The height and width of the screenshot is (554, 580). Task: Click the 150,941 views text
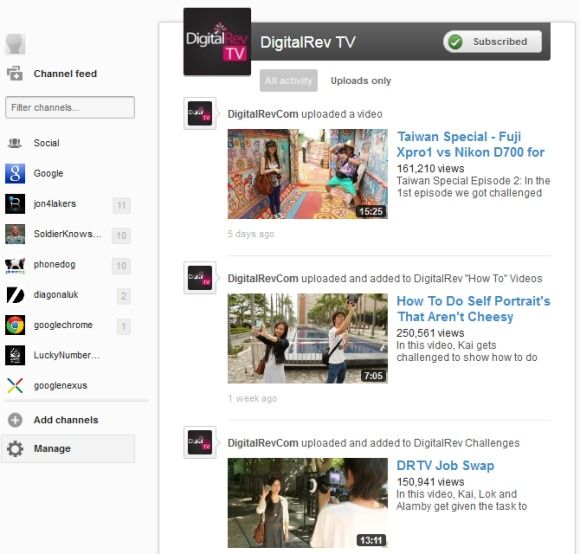coord(430,482)
